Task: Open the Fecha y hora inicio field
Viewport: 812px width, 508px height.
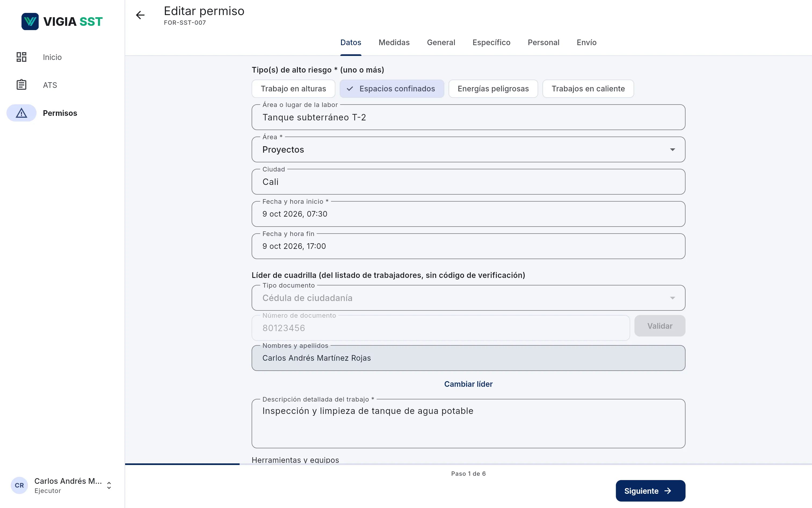Action: (468, 214)
